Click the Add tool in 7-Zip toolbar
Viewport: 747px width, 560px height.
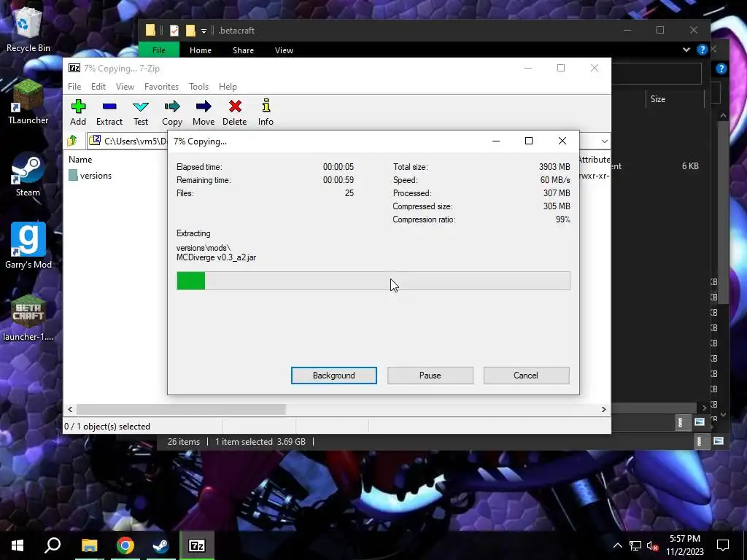[78, 112]
